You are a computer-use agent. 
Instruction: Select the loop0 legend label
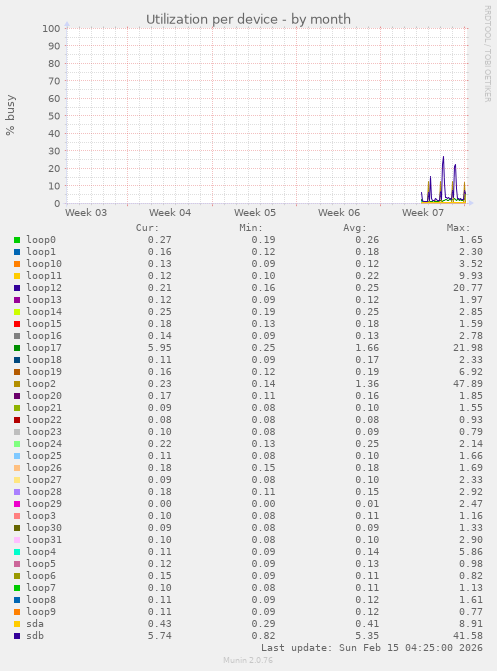pos(41,240)
